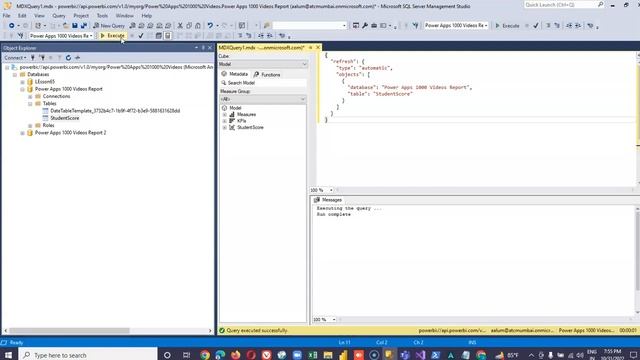
Task: Click the Save icon in toolbar
Action: tap(75, 26)
